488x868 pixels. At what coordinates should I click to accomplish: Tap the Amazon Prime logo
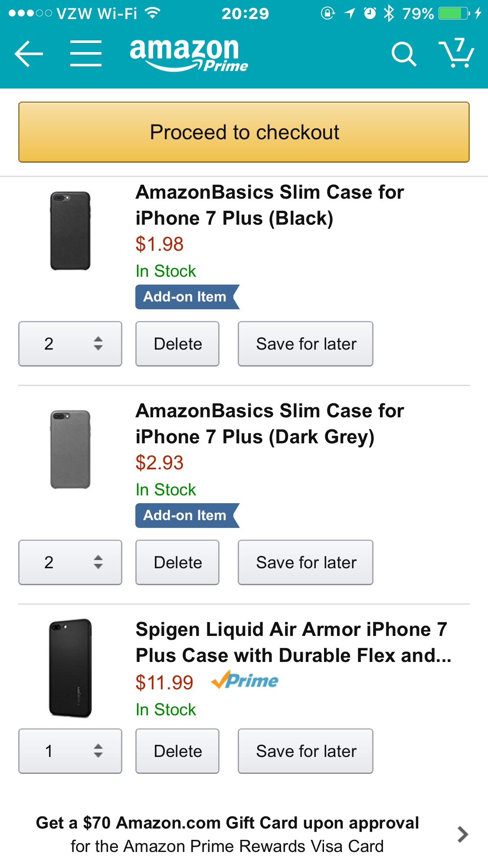pos(189,55)
